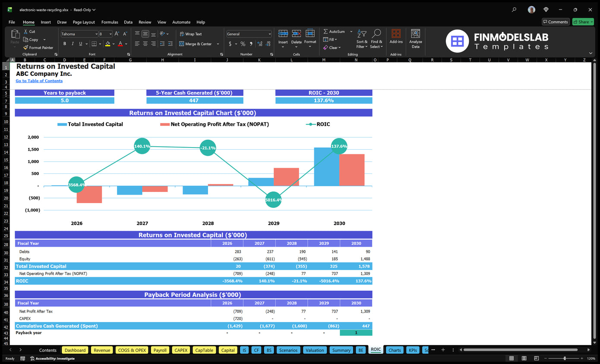Toggle Italic formatting
600x364 pixels.
click(73, 44)
